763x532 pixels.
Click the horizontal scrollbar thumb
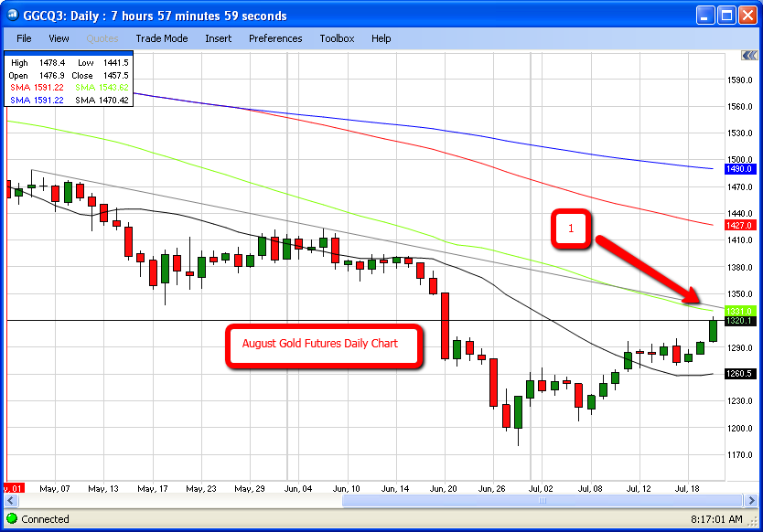(x=543, y=500)
